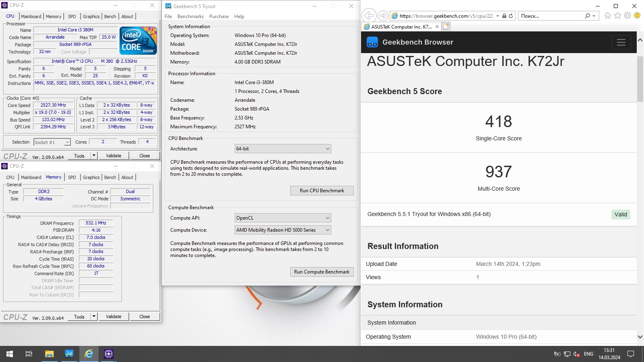Switch to CPU tab in lower CPU-Z
The image size is (644, 362).
coord(10,177)
